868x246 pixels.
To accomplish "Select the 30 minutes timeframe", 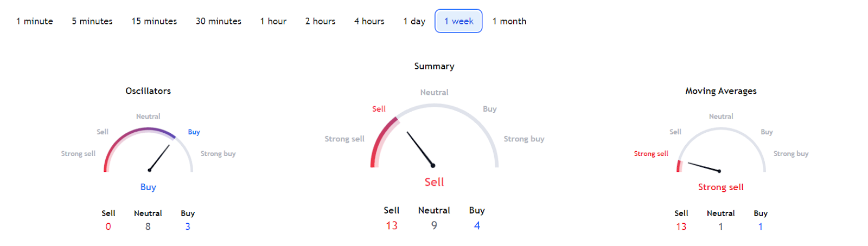I will click(219, 21).
